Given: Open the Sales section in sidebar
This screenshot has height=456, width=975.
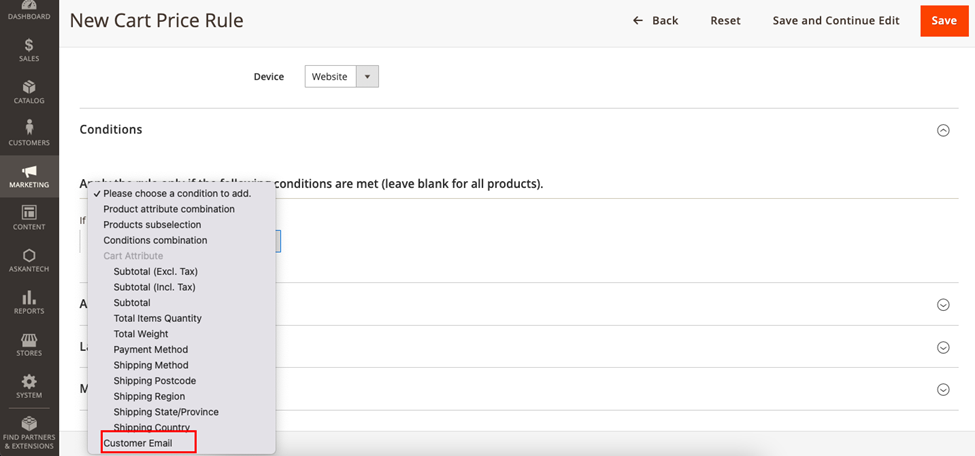Looking at the screenshot, I should (x=29, y=50).
